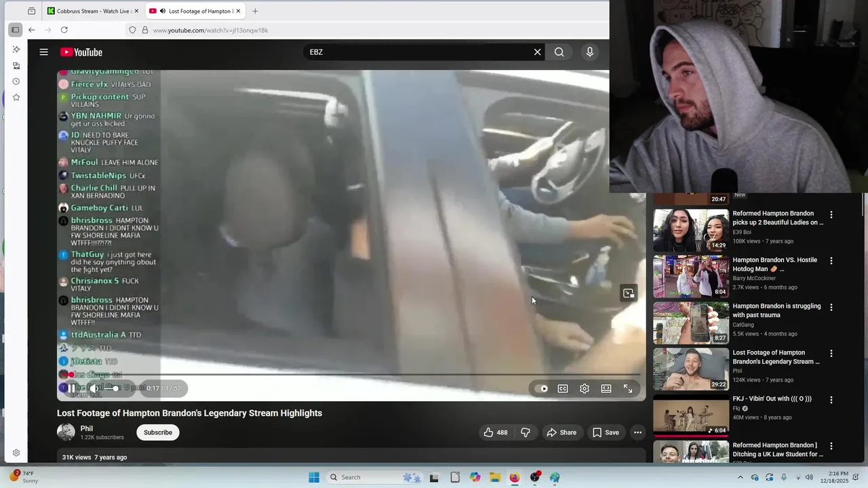Open sidebar customize gear icon
The width and height of the screenshot is (868, 488).
coord(16,453)
